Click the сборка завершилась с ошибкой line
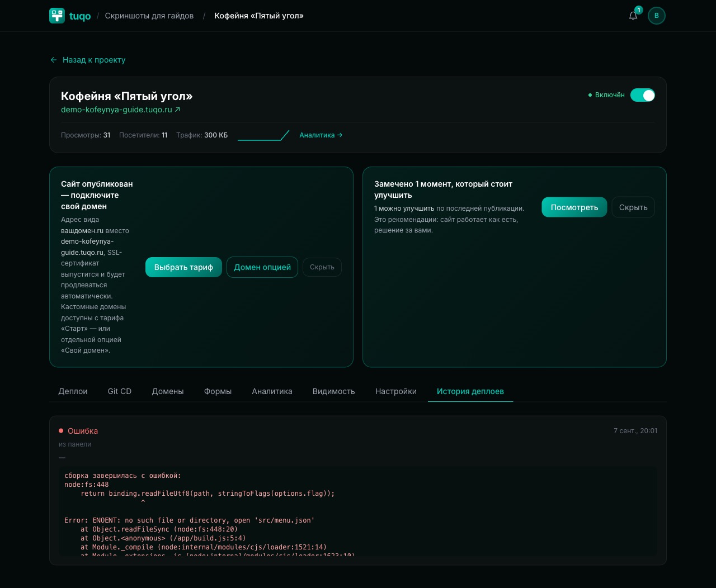 pos(123,476)
